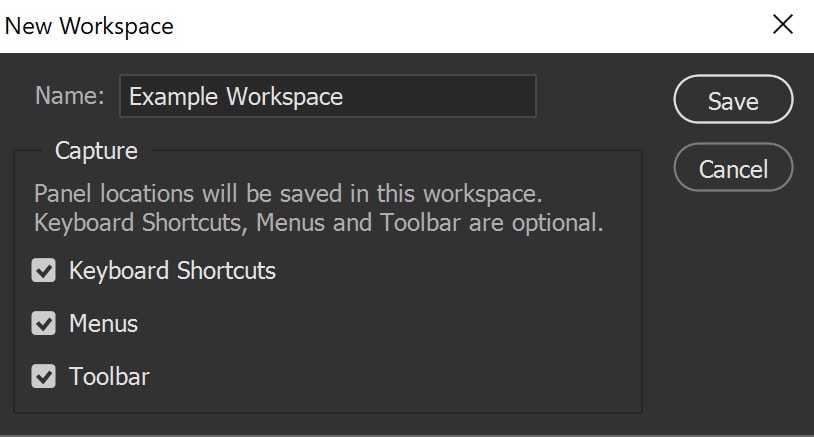Click the Name text input field
This screenshot has height=437, width=814.
[x=327, y=97]
